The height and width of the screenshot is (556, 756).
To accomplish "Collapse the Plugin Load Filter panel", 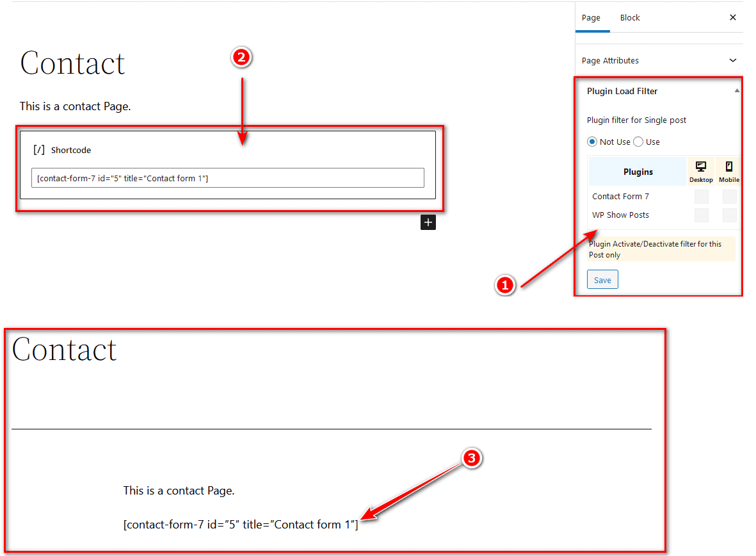I will click(737, 91).
